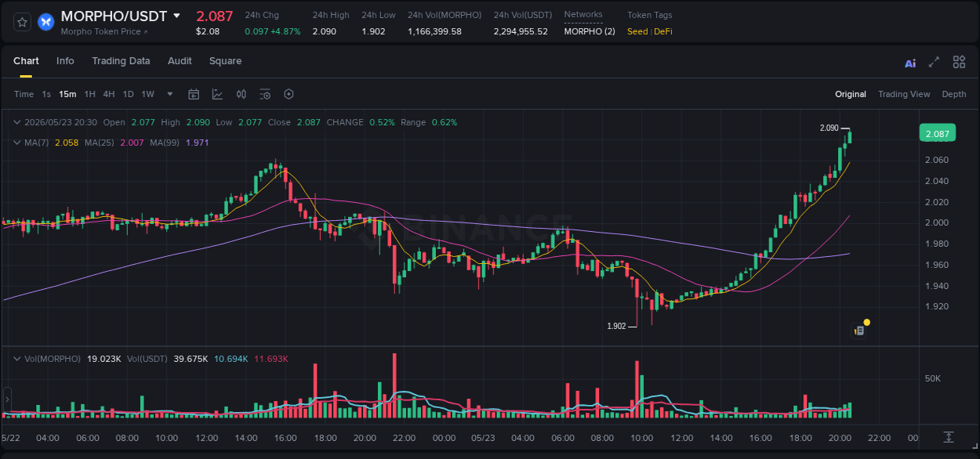The height and width of the screenshot is (459, 980).
Task: Click the left panel side expander handle
Action: tap(8, 399)
